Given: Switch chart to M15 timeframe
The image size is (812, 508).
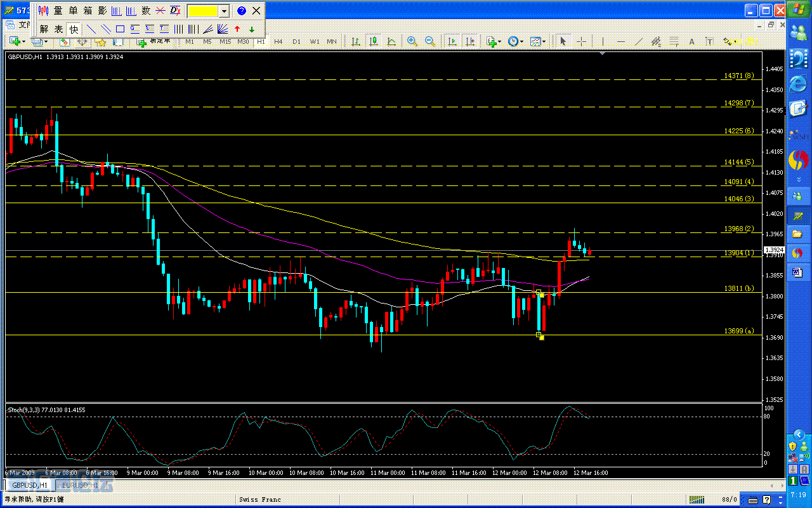Looking at the screenshot, I should [225, 42].
